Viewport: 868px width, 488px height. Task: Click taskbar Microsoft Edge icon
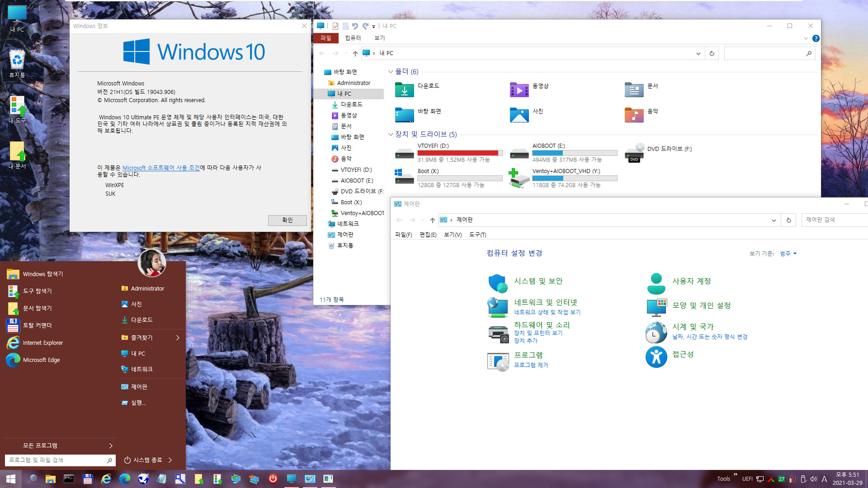coord(125,479)
